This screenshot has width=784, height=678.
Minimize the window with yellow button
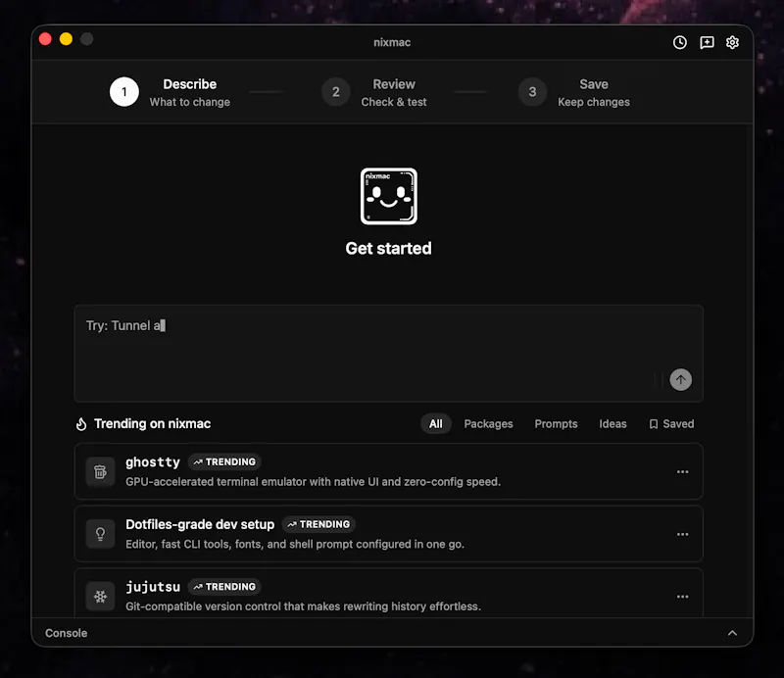(66, 39)
